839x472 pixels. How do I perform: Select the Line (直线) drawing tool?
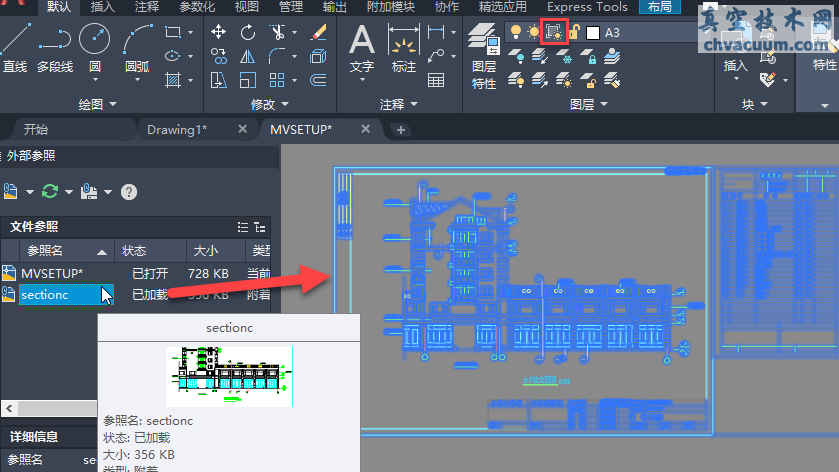pos(15,48)
